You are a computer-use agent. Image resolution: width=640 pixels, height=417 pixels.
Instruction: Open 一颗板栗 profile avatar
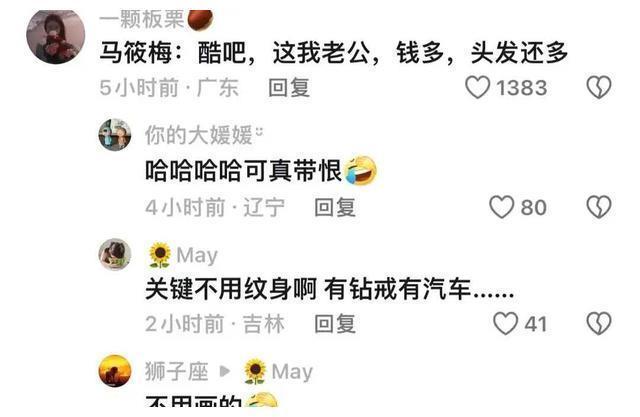[56, 36]
